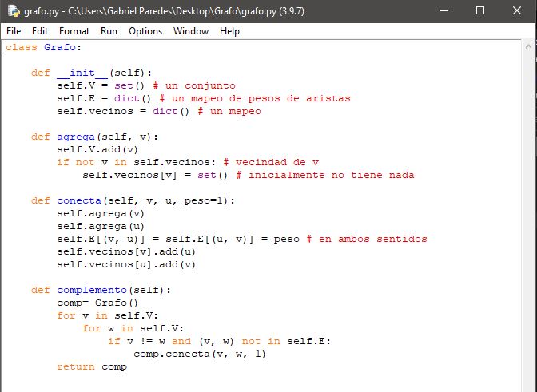Open the Help menu
The width and height of the screenshot is (537, 392).
[x=229, y=31]
